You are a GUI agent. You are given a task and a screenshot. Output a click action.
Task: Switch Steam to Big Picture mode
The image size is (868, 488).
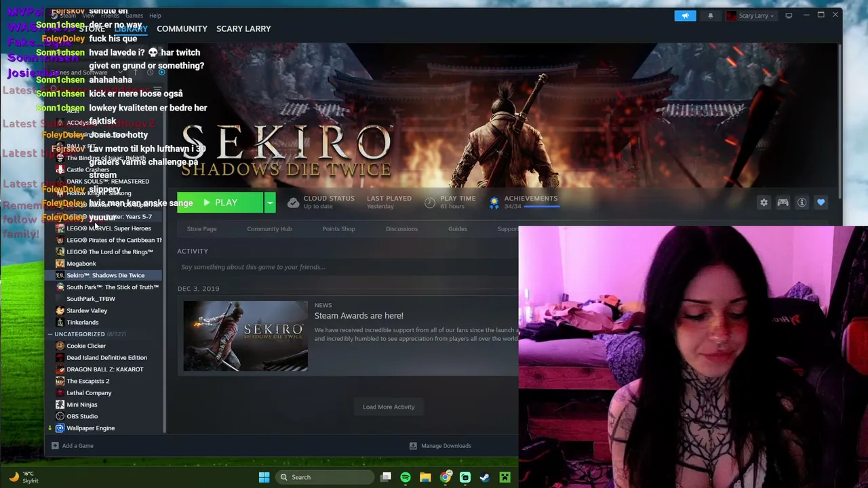789,15
